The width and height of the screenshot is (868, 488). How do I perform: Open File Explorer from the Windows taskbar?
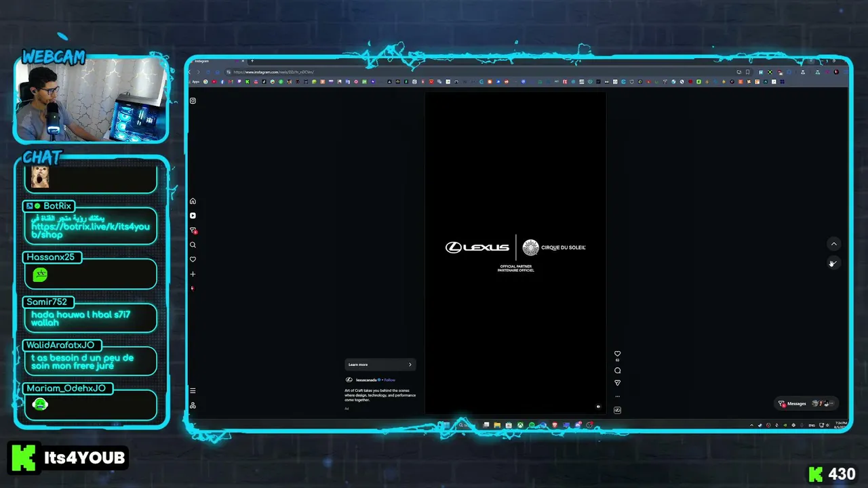click(x=497, y=426)
